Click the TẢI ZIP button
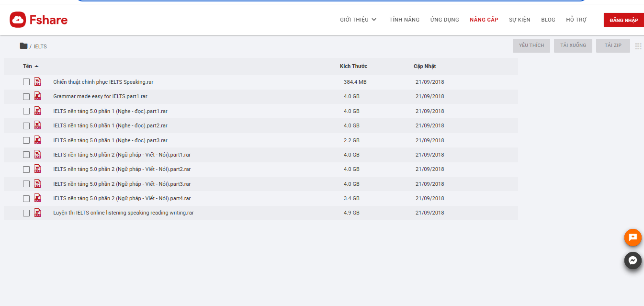 (613, 45)
